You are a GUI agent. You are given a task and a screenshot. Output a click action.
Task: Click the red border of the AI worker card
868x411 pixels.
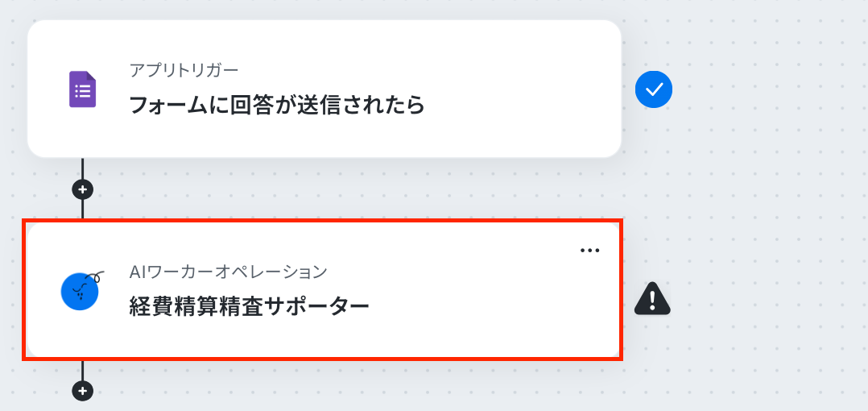(x=323, y=221)
